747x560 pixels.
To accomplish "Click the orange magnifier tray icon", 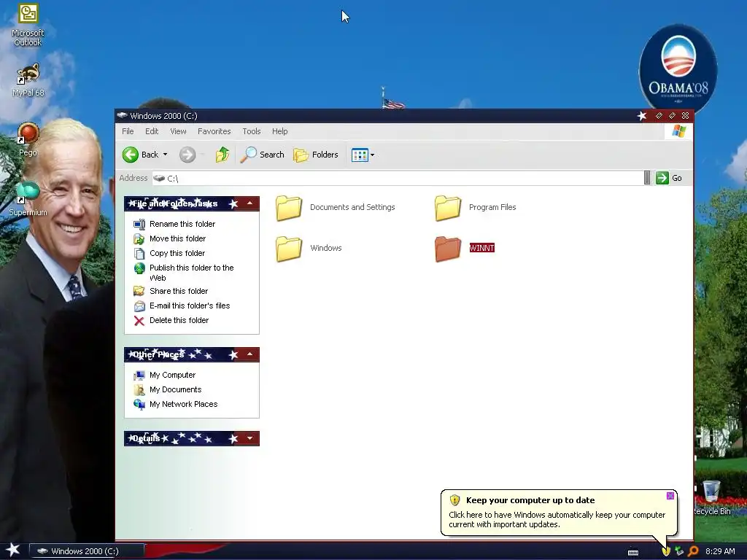I will (x=693, y=551).
